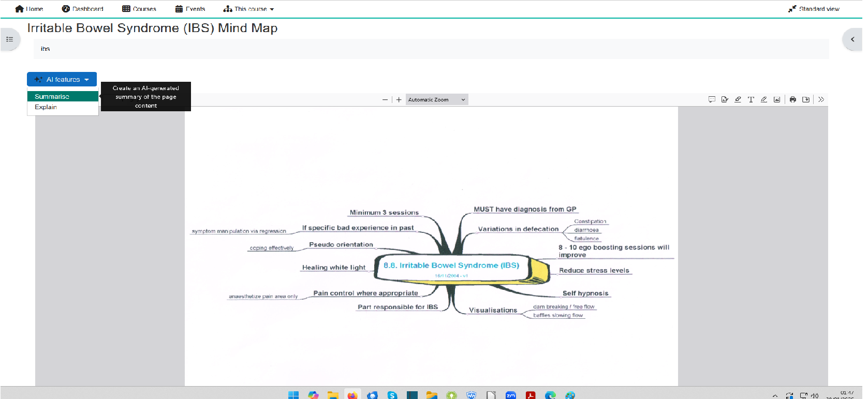Viewport: 868px width, 399px height.
Task: Show hidden system tray icons
Action: (775, 396)
